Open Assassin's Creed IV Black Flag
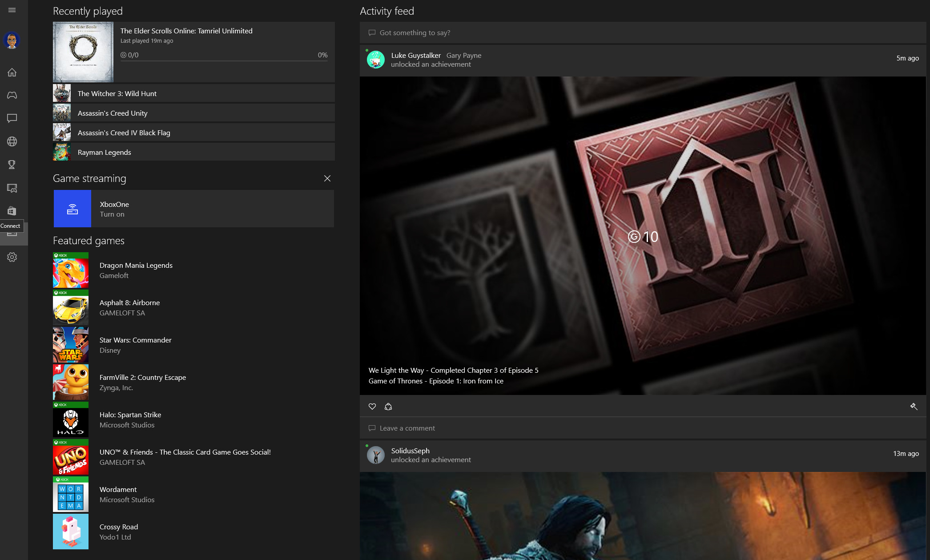This screenshot has height=560, width=930. point(194,133)
